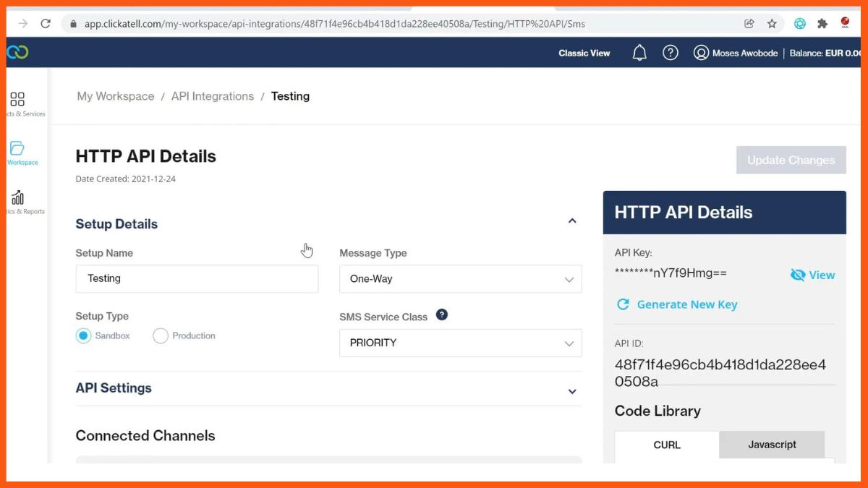This screenshot has height=488, width=868.
Task: Select the CURL code tab
Action: click(666, 445)
